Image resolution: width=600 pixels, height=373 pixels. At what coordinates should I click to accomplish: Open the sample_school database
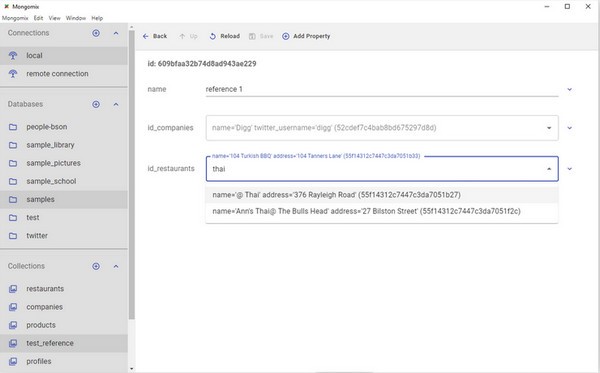click(64, 181)
